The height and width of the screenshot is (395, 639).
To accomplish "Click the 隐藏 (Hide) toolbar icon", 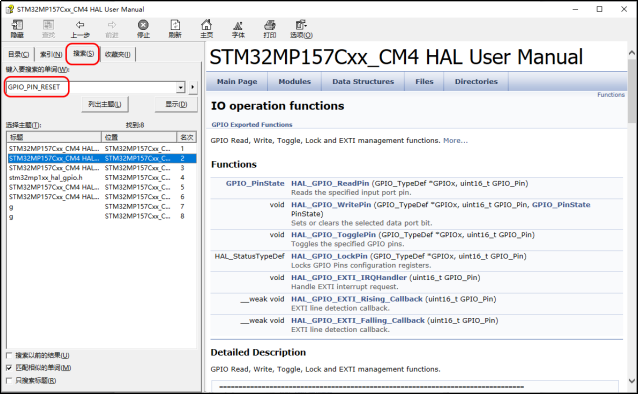I will (x=17, y=29).
